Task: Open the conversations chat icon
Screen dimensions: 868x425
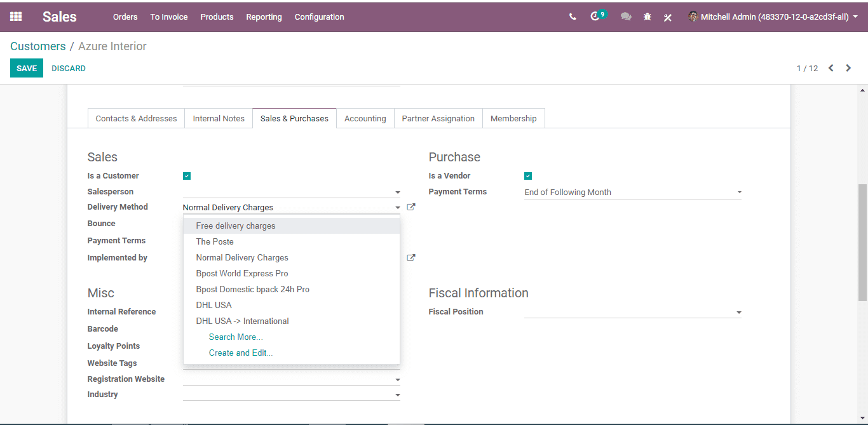Action: point(626,17)
